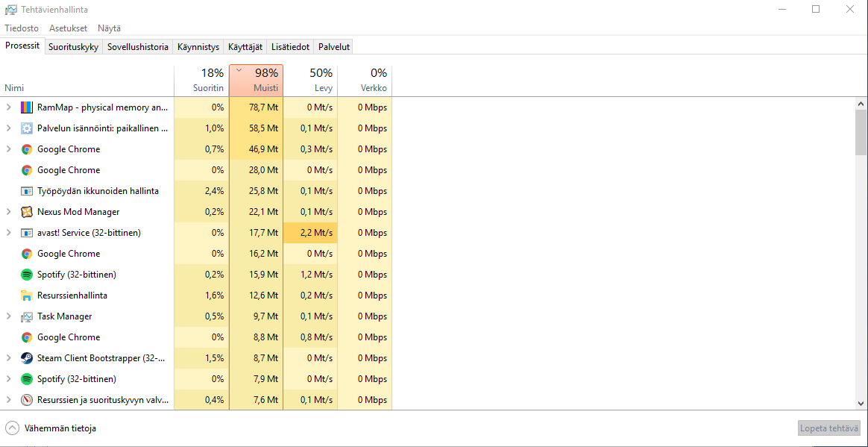Switch to the Käynnistys tab
The width and height of the screenshot is (868, 447).
(198, 47)
